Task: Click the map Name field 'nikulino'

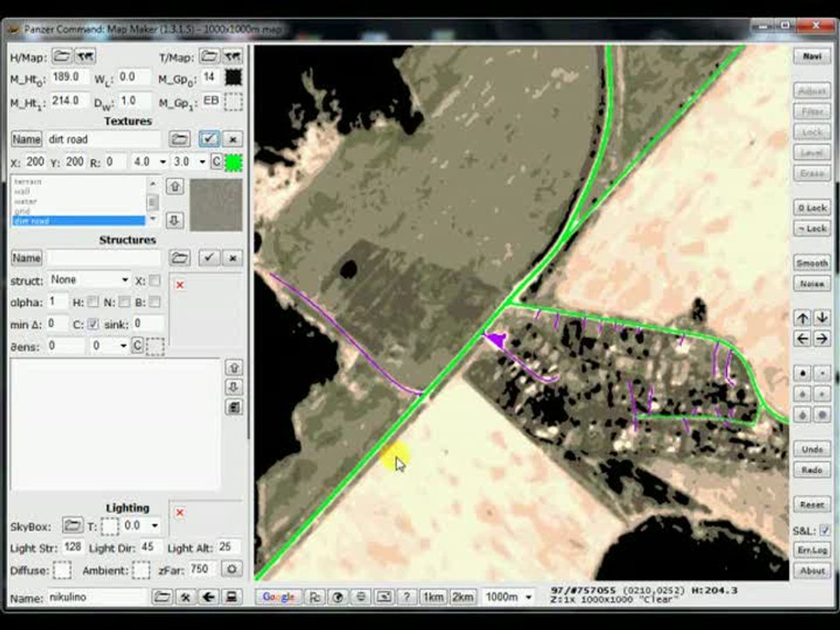Action: pos(97,597)
